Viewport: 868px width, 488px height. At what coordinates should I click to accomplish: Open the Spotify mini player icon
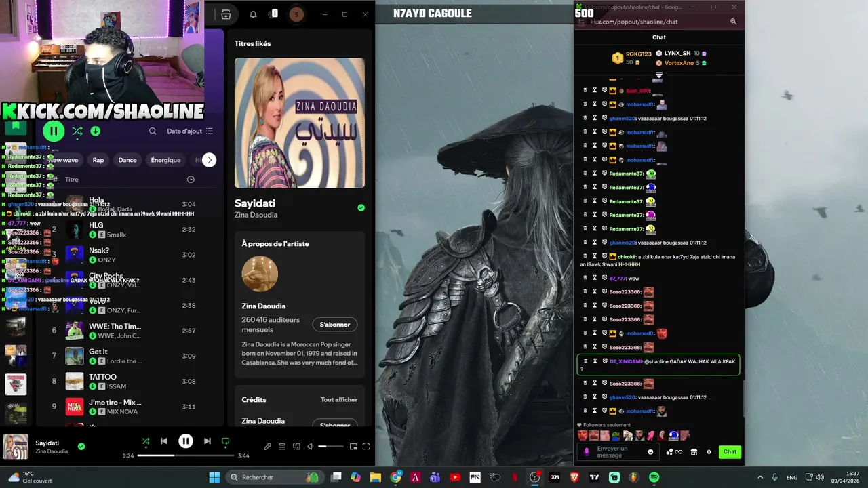[353, 447]
